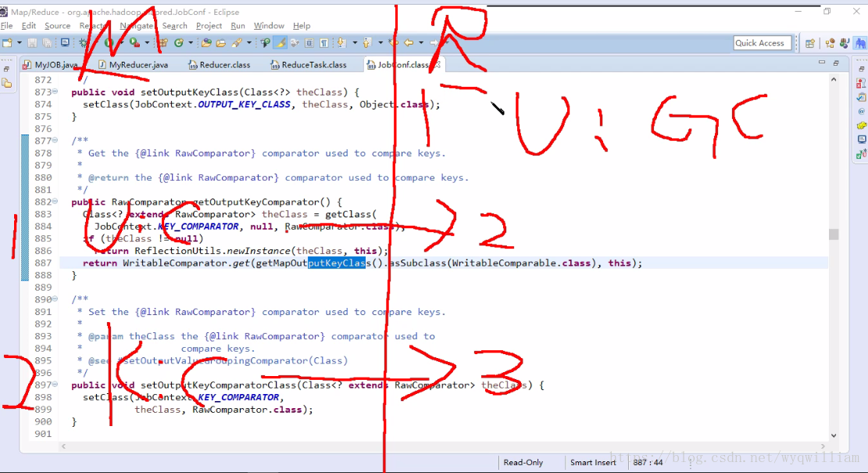This screenshot has height=473, width=868.
Task: Open the Project menu
Action: click(x=209, y=26)
